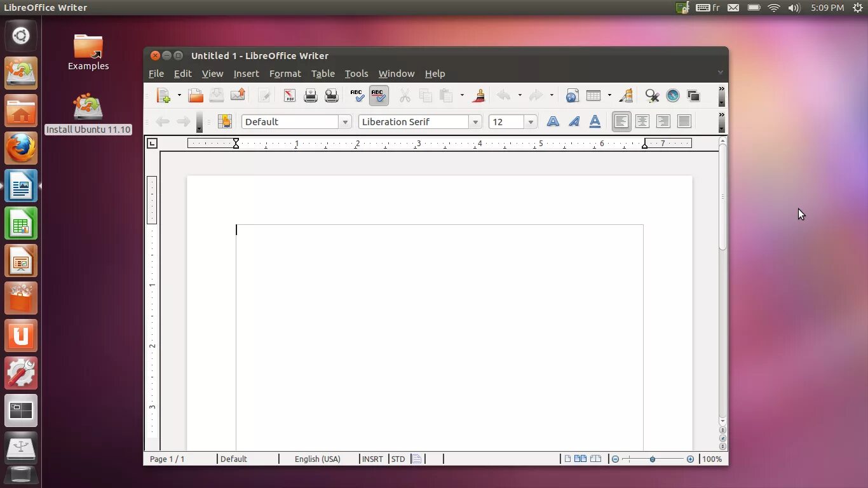The width and height of the screenshot is (868, 488).
Task: Open the Window menu
Action: (396, 74)
